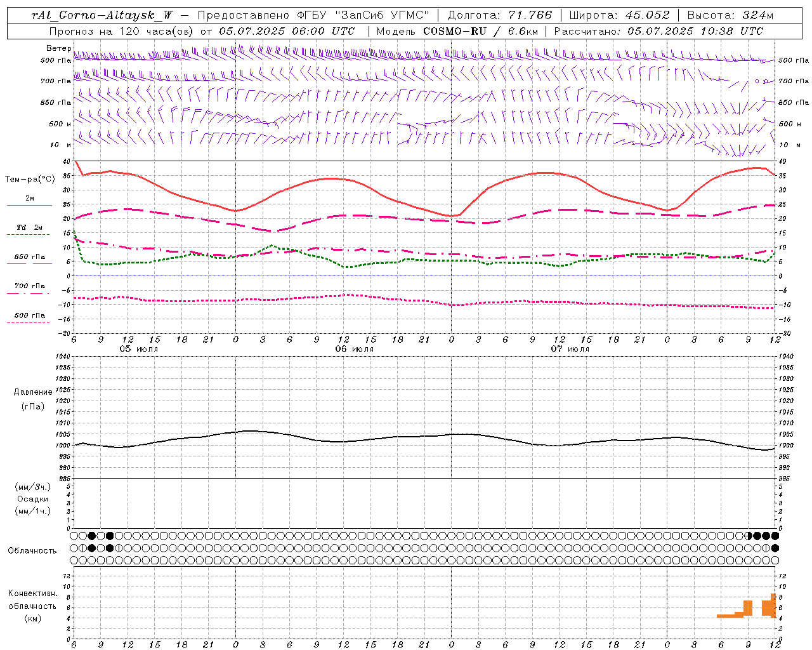
Task: Click the "Td 2м" legend label
Action: pyautogui.click(x=30, y=227)
